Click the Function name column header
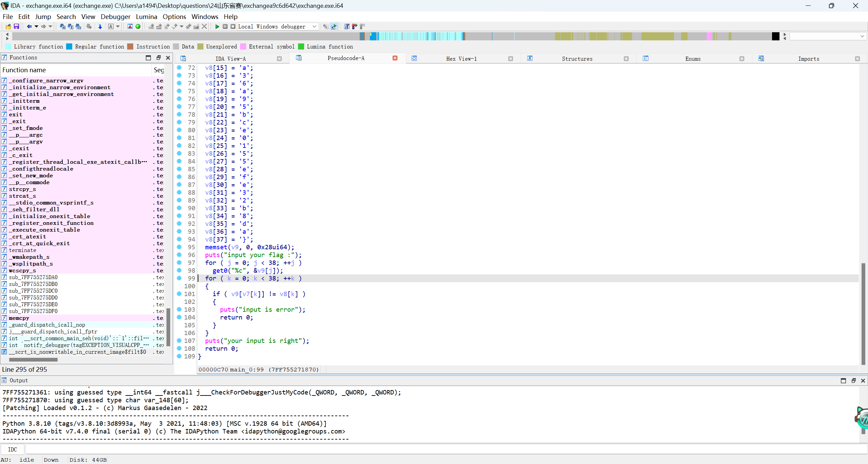Image resolution: width=868 pixels, height=464 pixels. (76, 70)
